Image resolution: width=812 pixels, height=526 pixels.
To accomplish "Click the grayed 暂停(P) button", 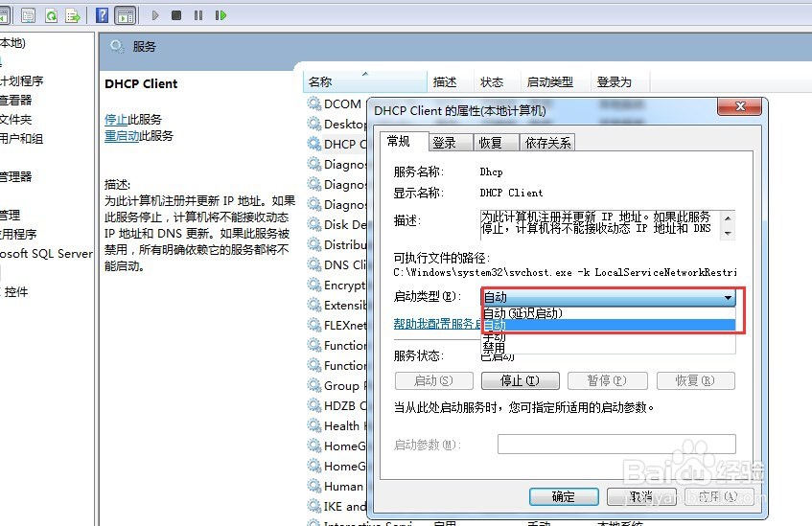I will [607, 381].
